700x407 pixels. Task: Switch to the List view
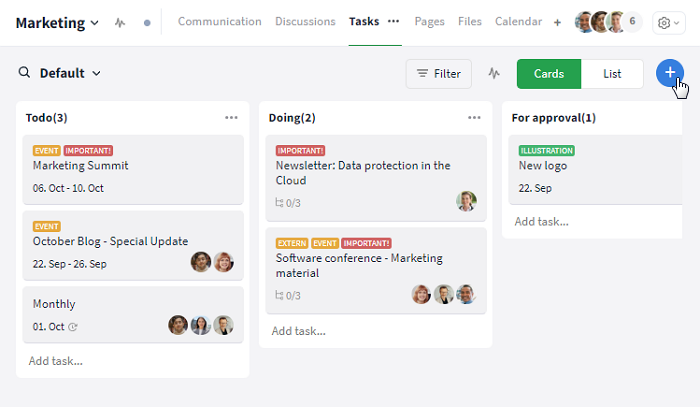tap(612, 73)
